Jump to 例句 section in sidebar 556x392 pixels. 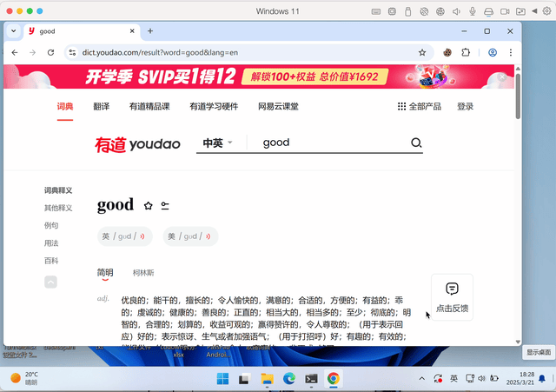click(51, 225)
